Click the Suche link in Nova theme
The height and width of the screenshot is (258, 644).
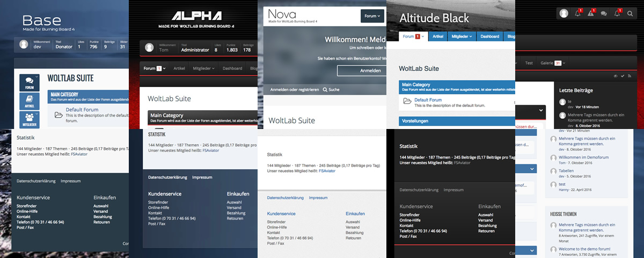331,90
